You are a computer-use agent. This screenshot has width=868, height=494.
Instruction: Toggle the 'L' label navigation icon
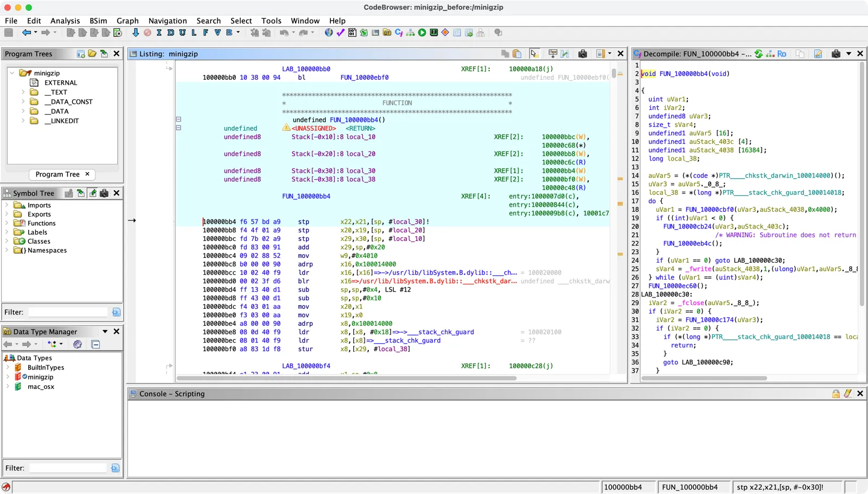click(194, 33)
